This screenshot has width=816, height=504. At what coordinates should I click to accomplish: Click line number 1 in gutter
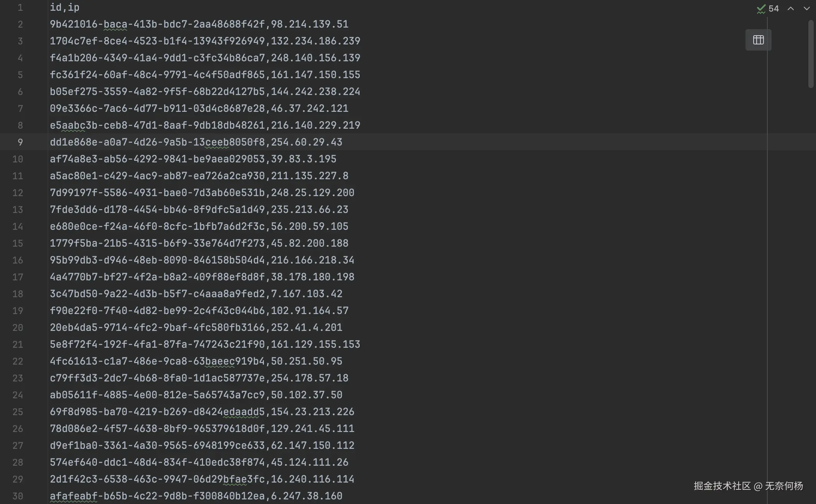(20, 7)
